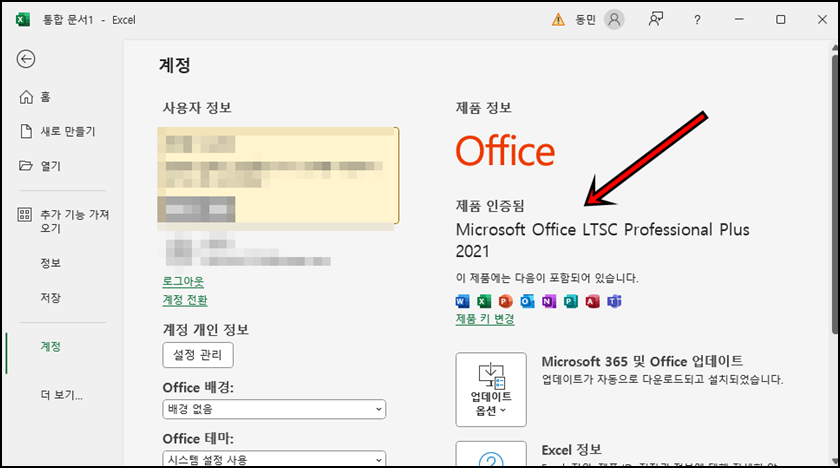The width and height of the screenshot is (840, 468).
Task: Click the Access product icon
Action: tap(592, 301)
